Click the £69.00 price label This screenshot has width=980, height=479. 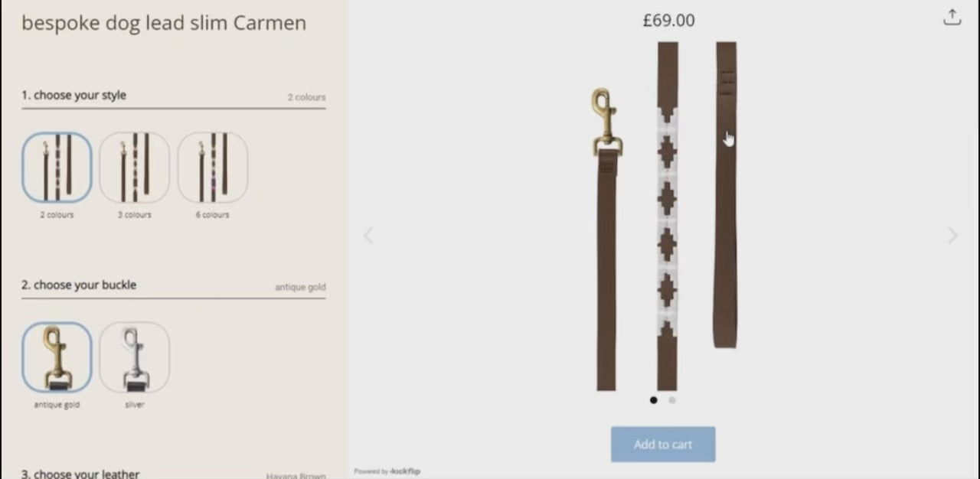point(669,21)
